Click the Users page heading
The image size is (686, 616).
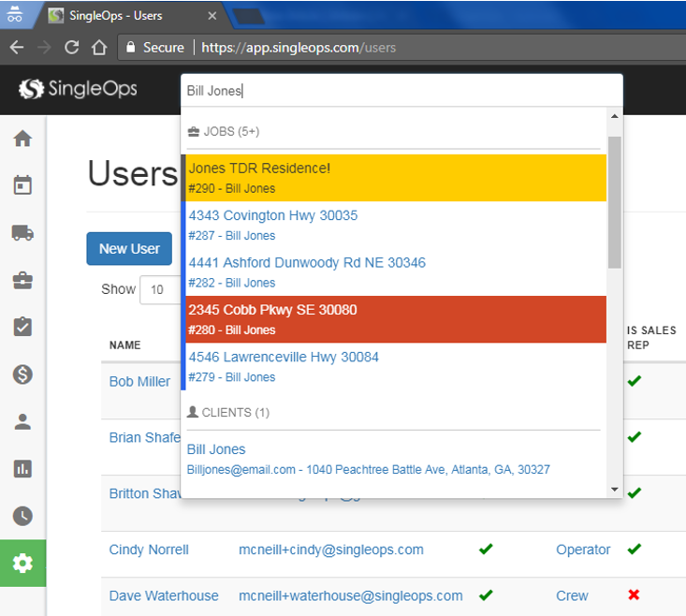(133, 173)
